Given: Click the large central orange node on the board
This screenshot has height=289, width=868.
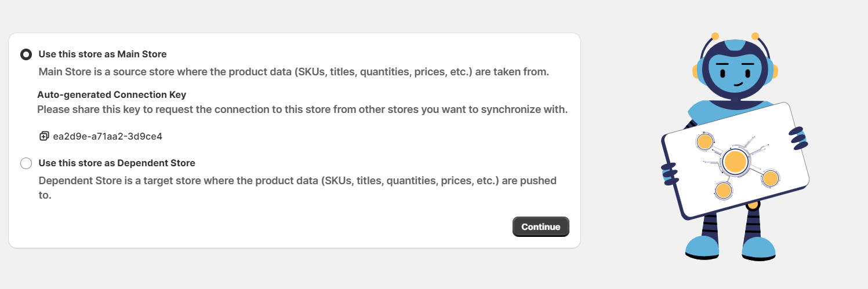Looking at the screenshot, I should click(x=735, y=162).
